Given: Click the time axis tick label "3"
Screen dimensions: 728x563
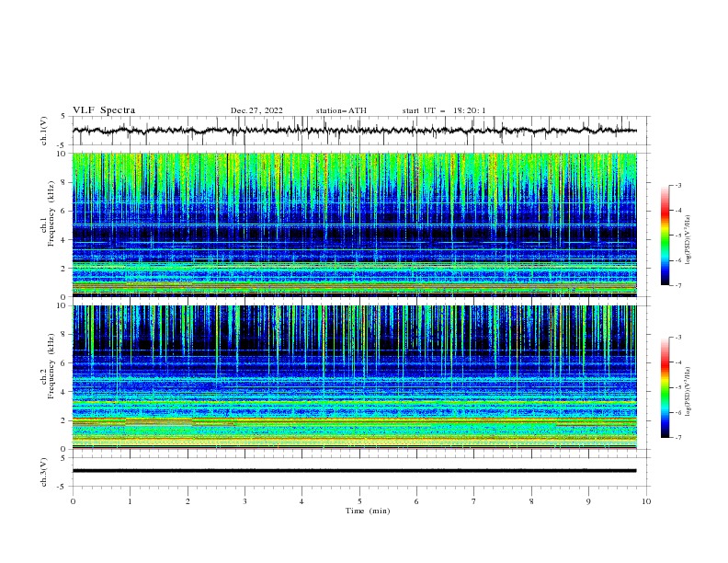Looking at the screenshot, I should tap(245, 501).
